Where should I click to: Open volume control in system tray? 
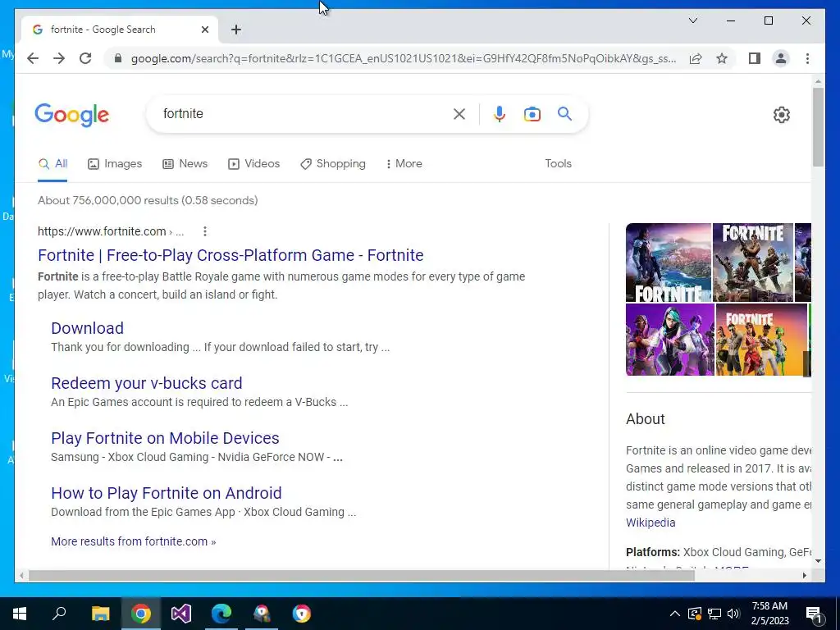tap(733, 614)
